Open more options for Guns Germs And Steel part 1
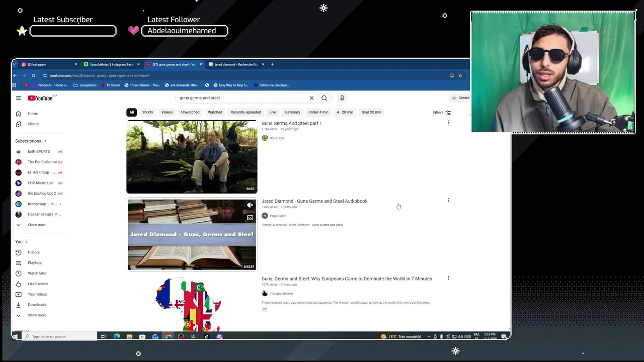The image size is (644, 362). pyautogui.click(x=448, y=123)
